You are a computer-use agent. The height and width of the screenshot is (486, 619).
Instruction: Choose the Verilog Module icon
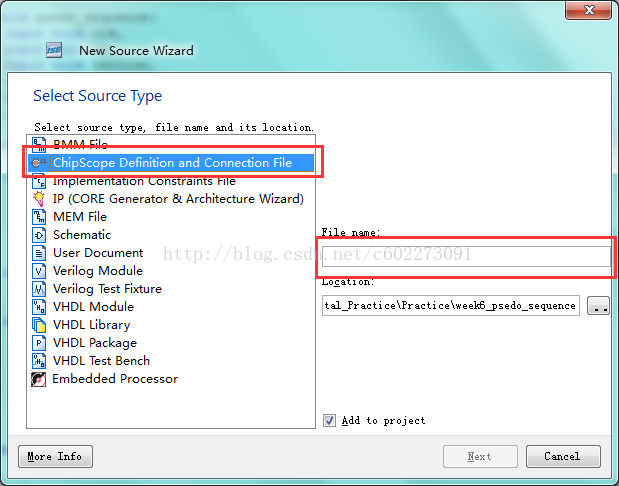click(39, 271)
